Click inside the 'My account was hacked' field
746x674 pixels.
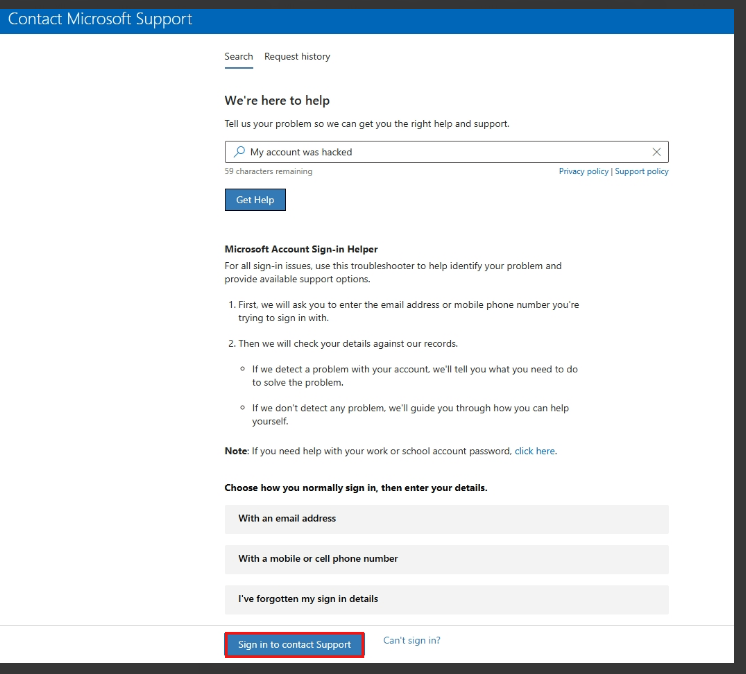point(447,152)
